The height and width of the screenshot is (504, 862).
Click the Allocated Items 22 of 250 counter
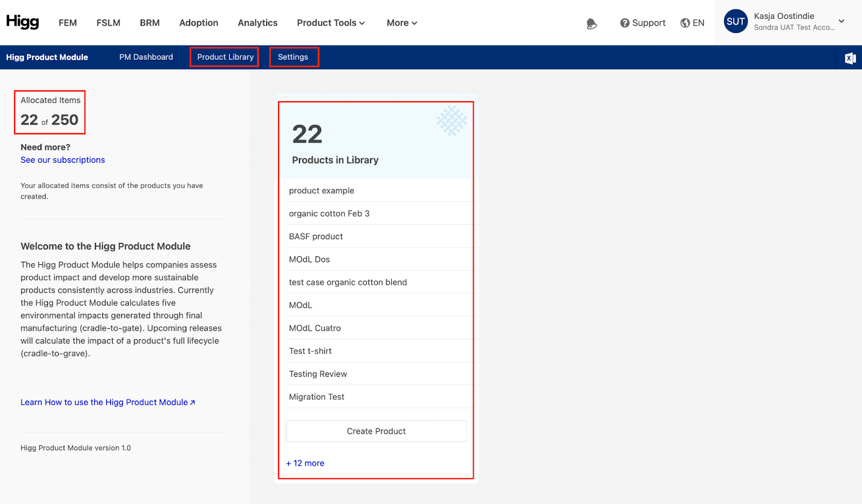50,112
